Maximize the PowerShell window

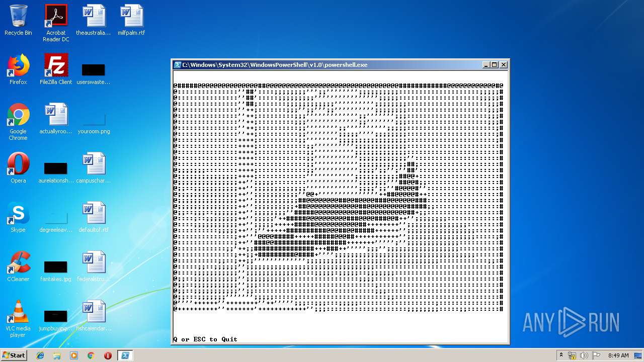(x=495, y=65)
